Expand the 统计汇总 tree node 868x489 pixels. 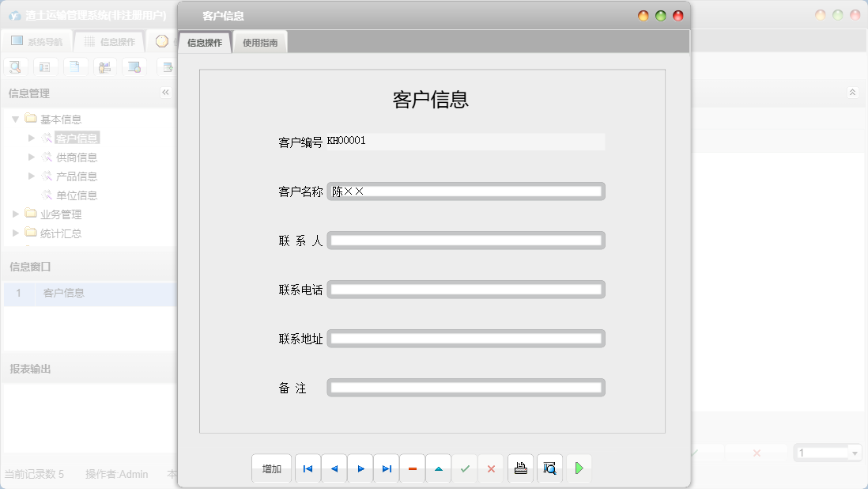coord(14,233)
